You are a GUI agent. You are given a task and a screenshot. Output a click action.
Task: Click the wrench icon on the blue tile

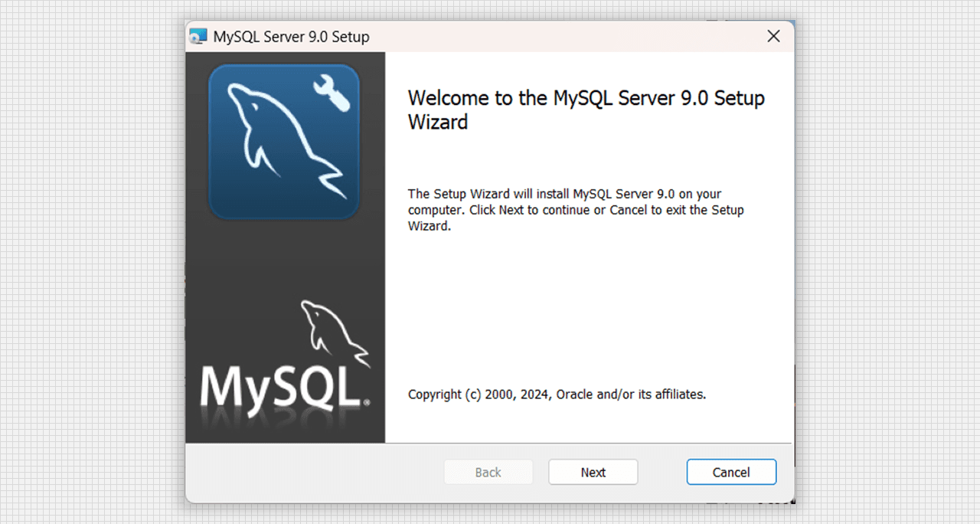tap(332, 93)
